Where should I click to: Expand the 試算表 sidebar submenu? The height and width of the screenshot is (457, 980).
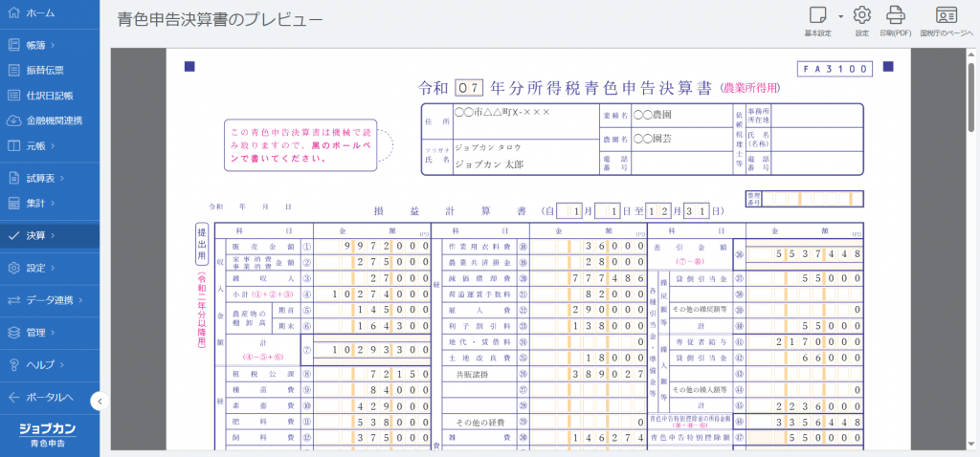coord(44,178)
